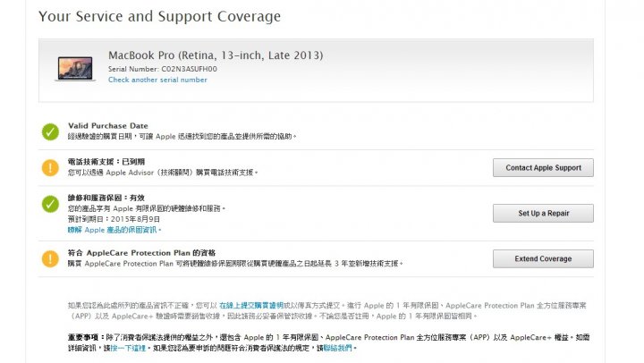Click the Your Service and Support Coverage heading
The width and height of the screenshot is (644, 363).
[x=160, y=16]
